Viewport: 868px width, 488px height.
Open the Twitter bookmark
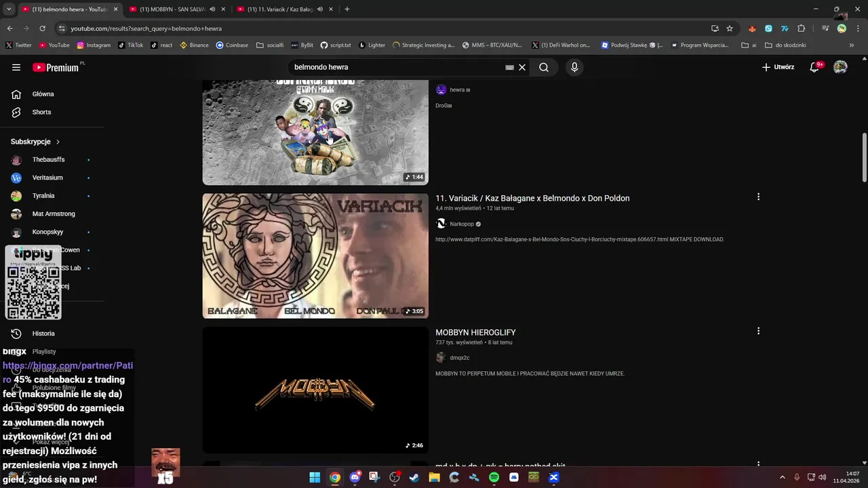[x=19, y=45]
